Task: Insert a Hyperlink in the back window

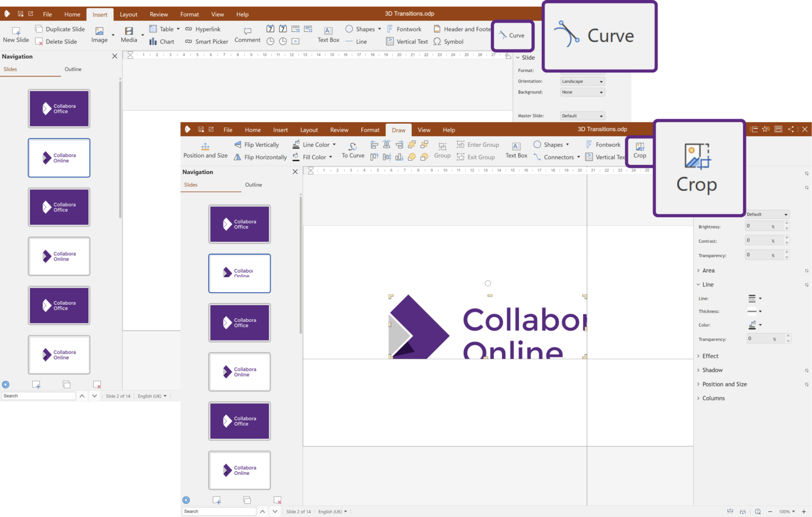Action: 203,29
